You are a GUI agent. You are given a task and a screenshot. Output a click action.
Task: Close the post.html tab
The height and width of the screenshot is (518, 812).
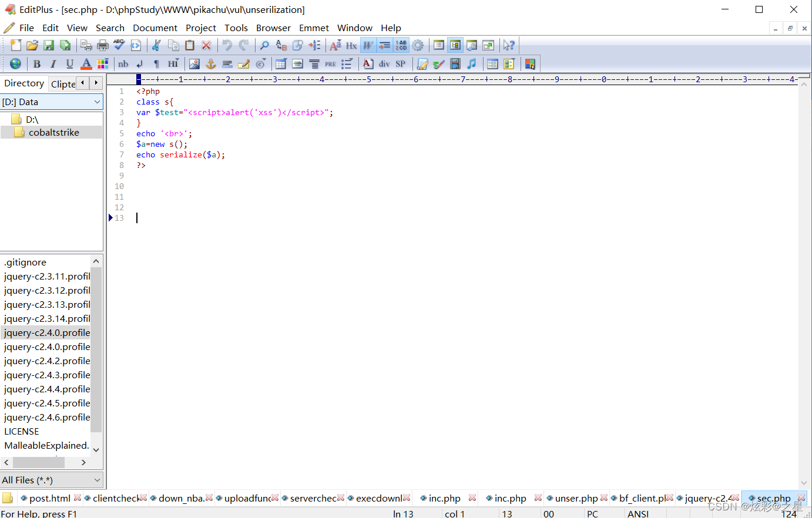coord(78,498)
